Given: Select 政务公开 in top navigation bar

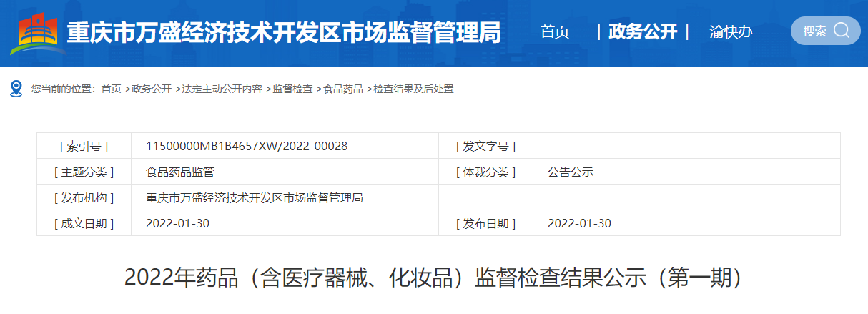Looking at the screenshot, I should coord(642,32).
